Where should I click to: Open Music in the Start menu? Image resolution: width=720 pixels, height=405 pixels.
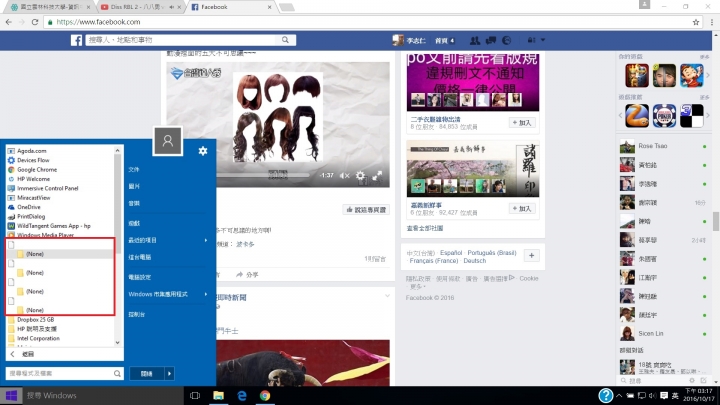[x=134, y=203]
